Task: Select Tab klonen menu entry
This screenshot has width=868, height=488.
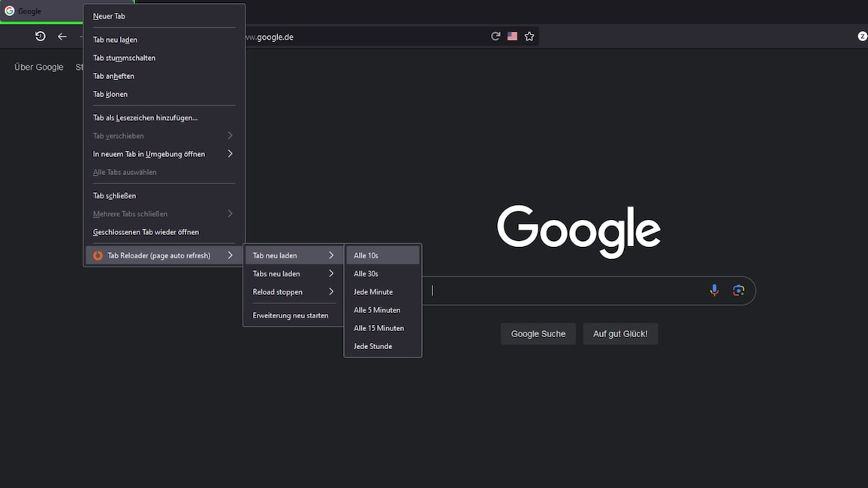Action: click(x=164, y=94)
